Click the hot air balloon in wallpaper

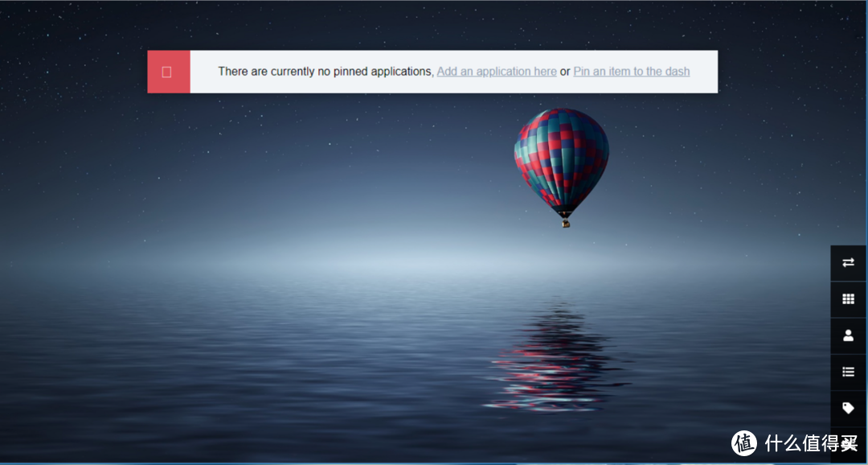click(561, 157)
